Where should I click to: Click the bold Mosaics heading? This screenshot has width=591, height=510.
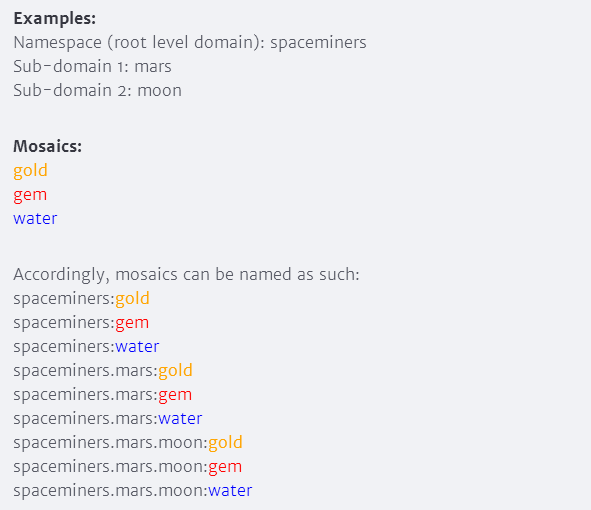click(x=47, y=146)
